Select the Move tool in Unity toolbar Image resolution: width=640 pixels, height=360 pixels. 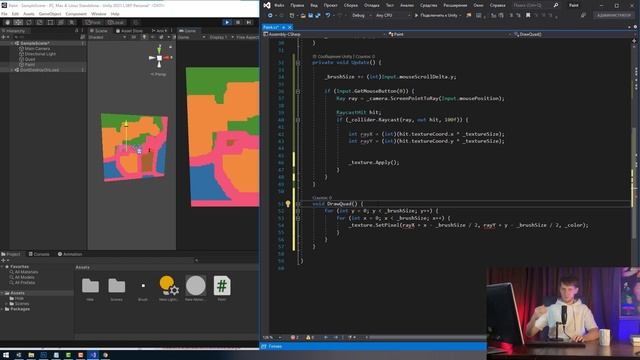(x=18, y=22)
